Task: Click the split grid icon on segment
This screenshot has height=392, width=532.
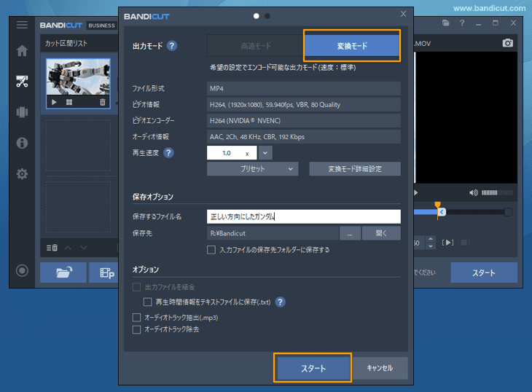Action: pyautogui.click(x=69, y=102)
